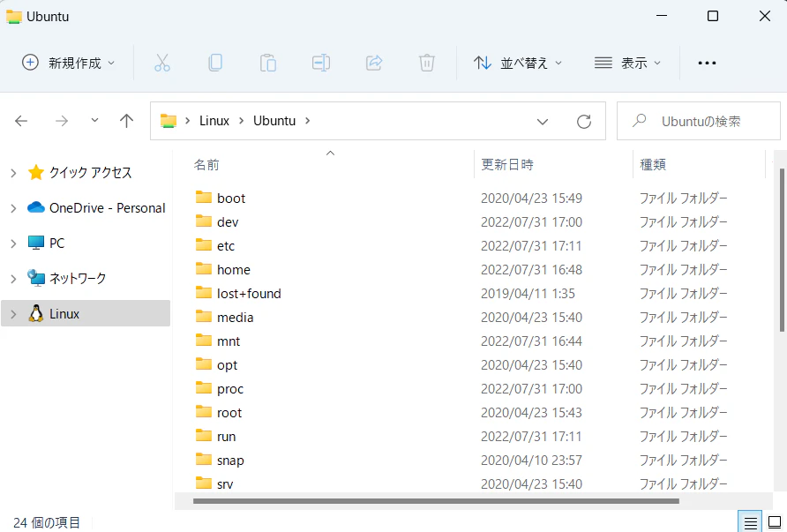787x532 pixels.
Task: Click the Network icon in sidebar
Action: tap(35, 278)
